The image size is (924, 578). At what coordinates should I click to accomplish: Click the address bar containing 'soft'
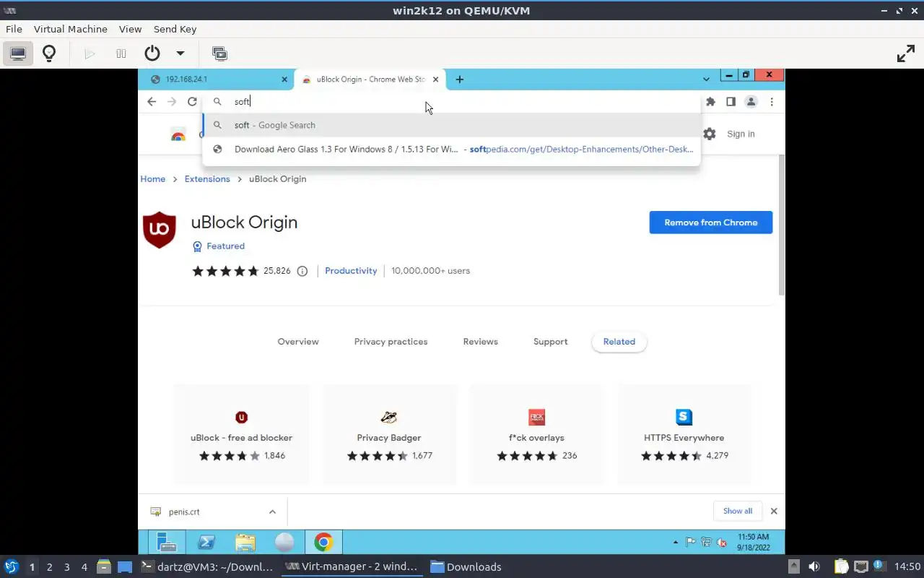pos(451,102)
